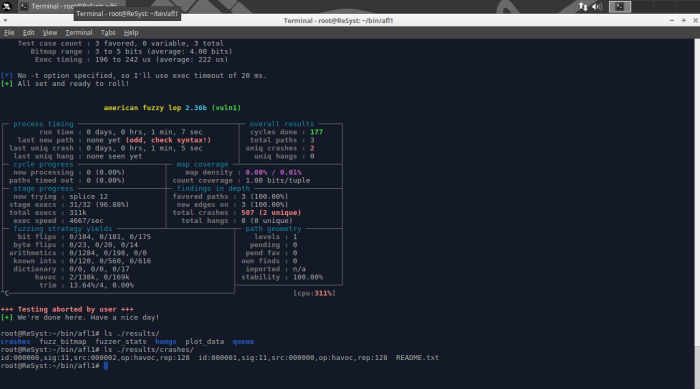
Task: Click the terminal vertical scrollbar
Action: [697, 213]
